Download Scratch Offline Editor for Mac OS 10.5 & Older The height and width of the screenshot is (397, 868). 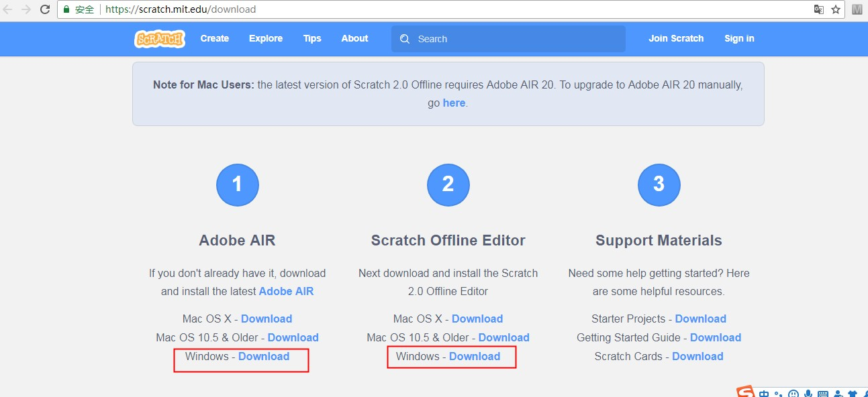point(503,337)
